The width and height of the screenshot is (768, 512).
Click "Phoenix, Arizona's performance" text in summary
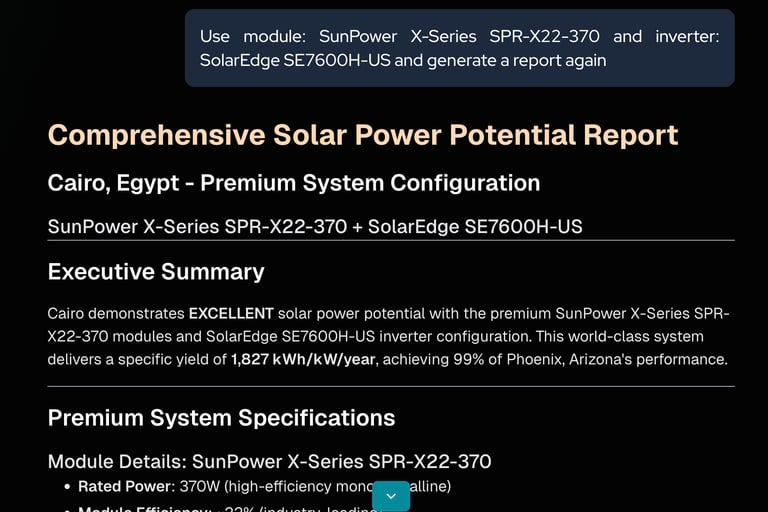617,360
